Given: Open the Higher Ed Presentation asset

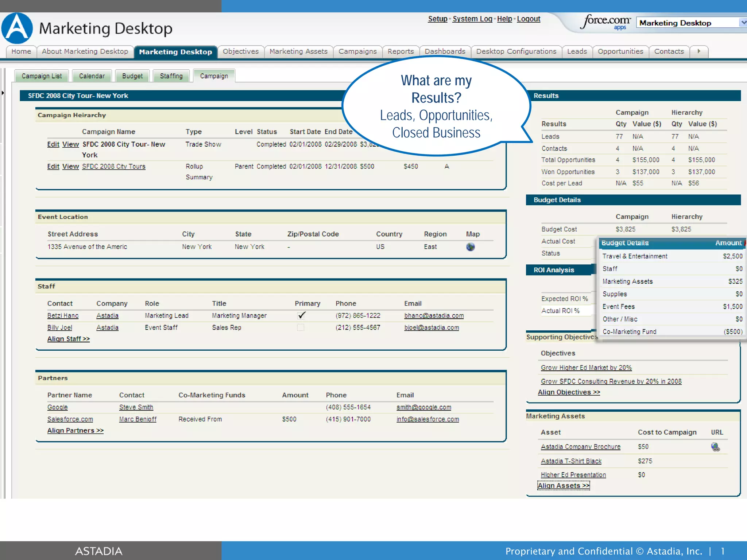Looking at the screenshot, I should pos(573,475).
